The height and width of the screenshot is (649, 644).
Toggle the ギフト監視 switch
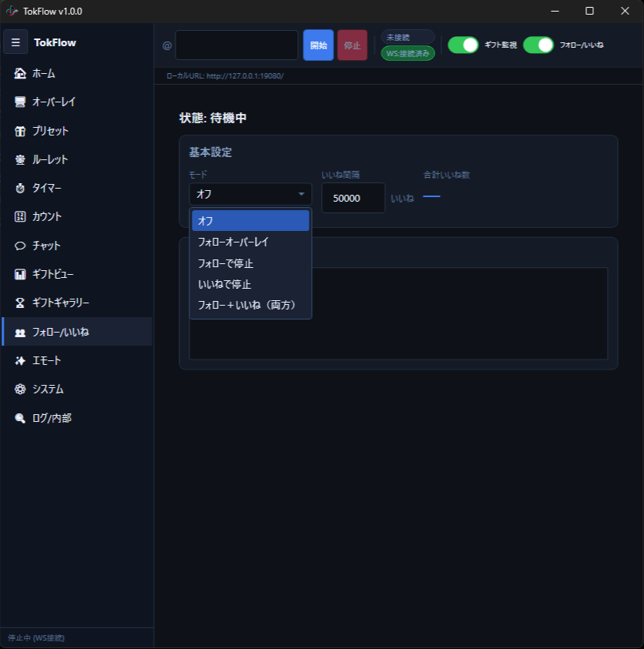[x=463, y=45]
